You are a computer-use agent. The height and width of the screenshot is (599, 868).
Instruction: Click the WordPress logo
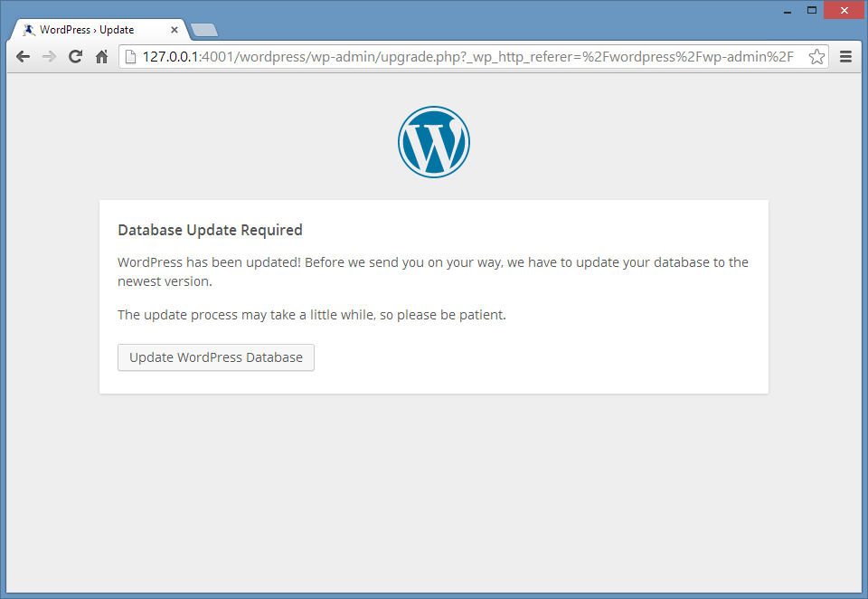coord(434,142)
